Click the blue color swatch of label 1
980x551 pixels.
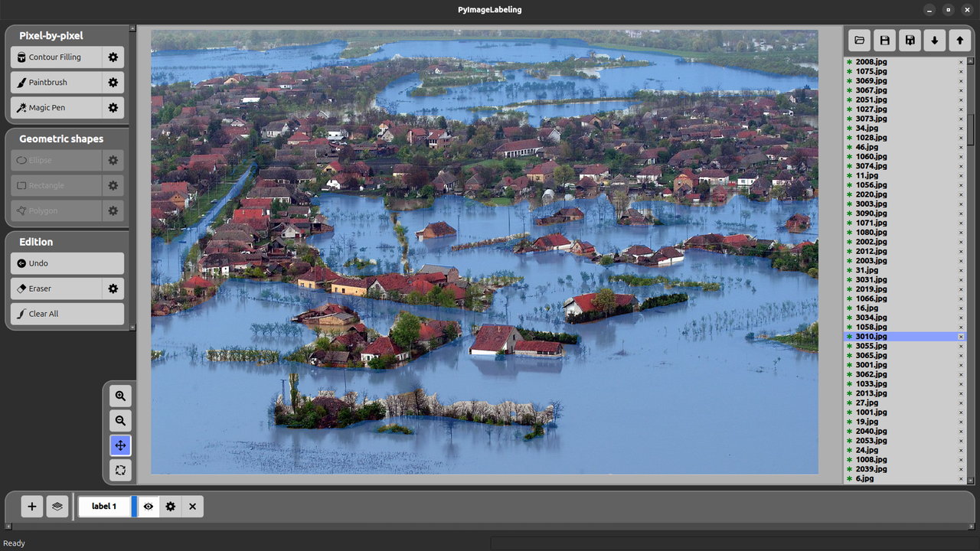(x=134, y=507)
